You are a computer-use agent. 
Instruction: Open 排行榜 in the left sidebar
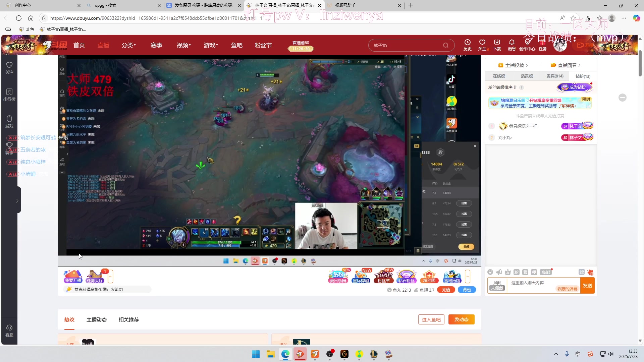pos(9,95)
